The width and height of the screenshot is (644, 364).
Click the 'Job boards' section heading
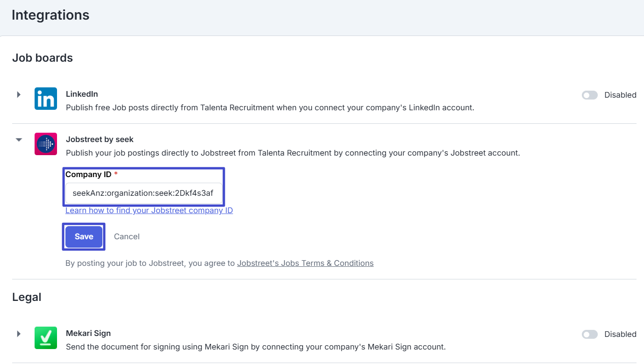43,58
